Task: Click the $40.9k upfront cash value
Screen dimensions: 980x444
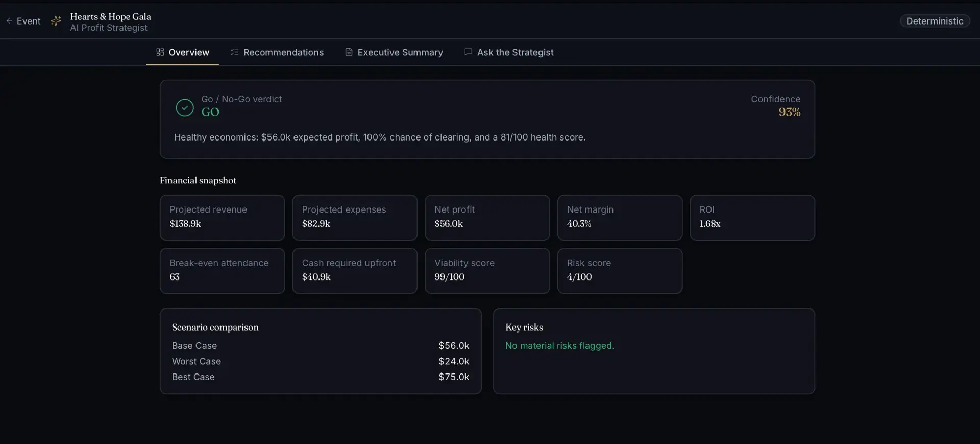Action: point(316,277)
